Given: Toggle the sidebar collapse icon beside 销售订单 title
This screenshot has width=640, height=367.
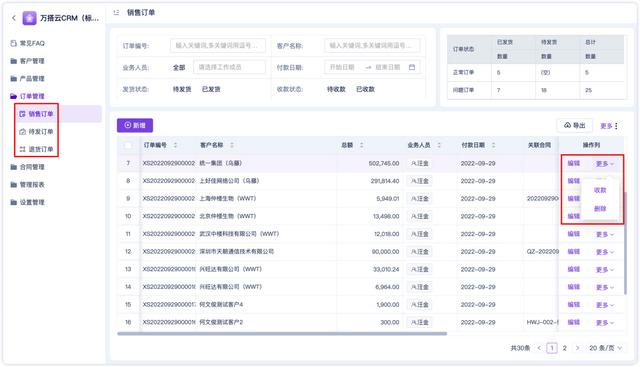Looking at the screenshot, I should 116,13.
